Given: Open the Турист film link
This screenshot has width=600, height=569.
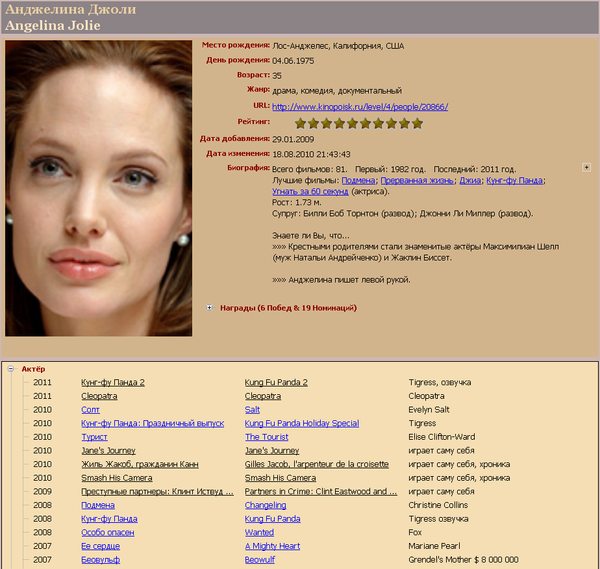Looking at the screenshot, I should pyautogui.click(x=94, y=437).
